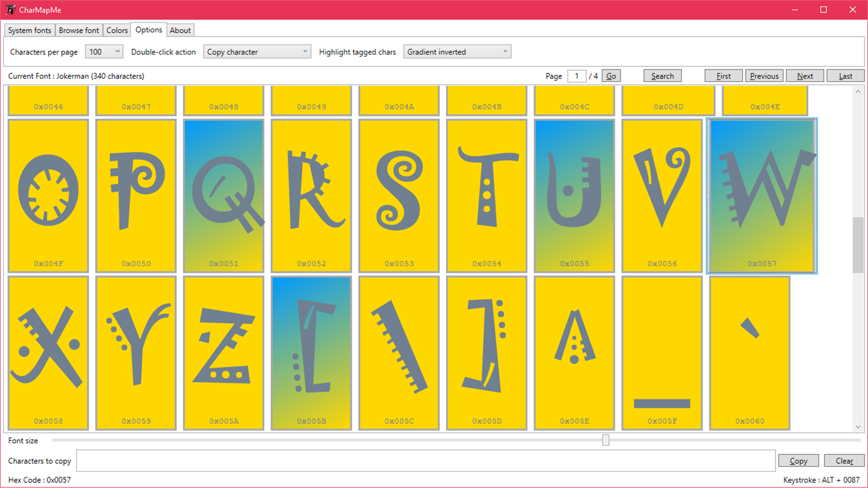Select the letter Z tile 0x005A
The height and width of the screenshot is (488, 868).
[224, 353]
